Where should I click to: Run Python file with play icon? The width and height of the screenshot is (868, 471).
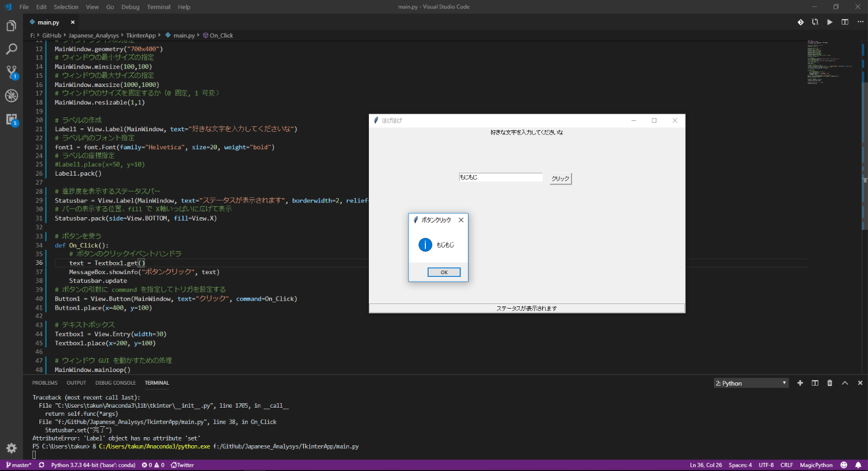tap(830, 22)
